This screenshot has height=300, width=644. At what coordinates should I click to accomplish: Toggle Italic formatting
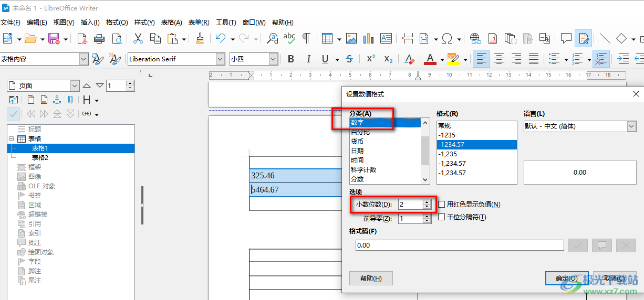pos(308,59)
